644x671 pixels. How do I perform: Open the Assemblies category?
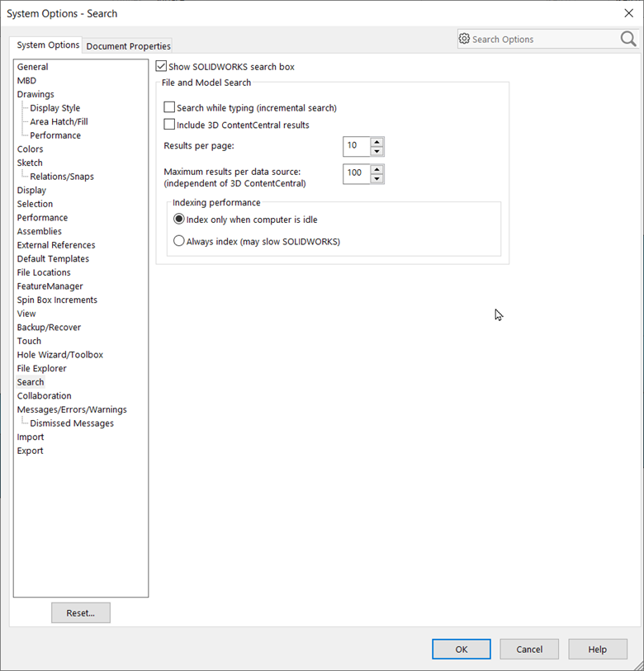pos(40,231)
